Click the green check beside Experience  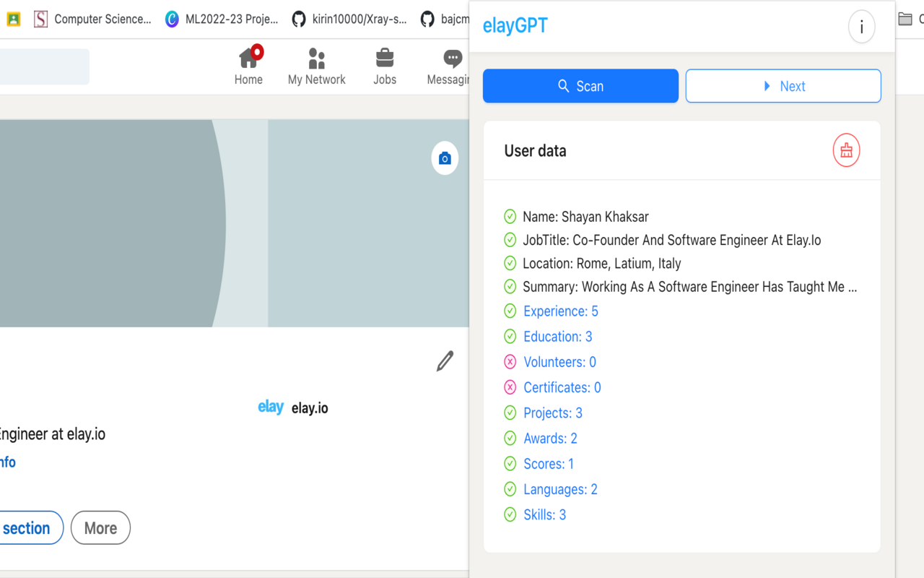coord(510,311)
